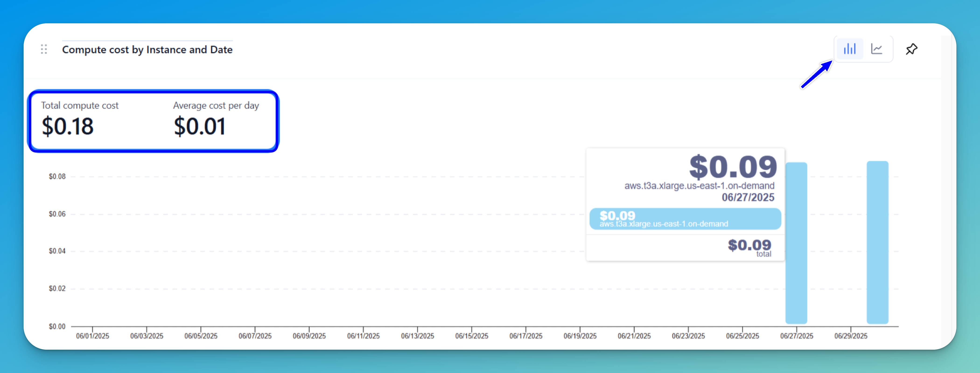This screenshot has width=980, height=373.
Task: Click the $0.09 total in tooltip
Action: click(749, 245)
